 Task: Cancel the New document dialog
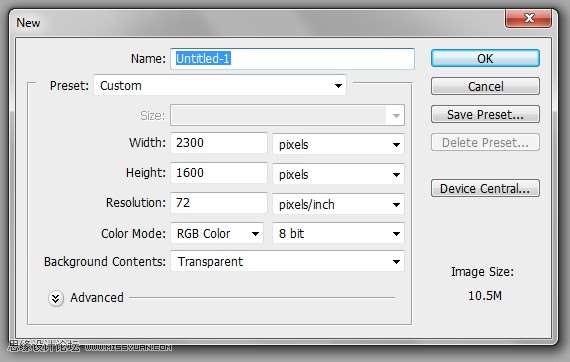tap(485, 87)
